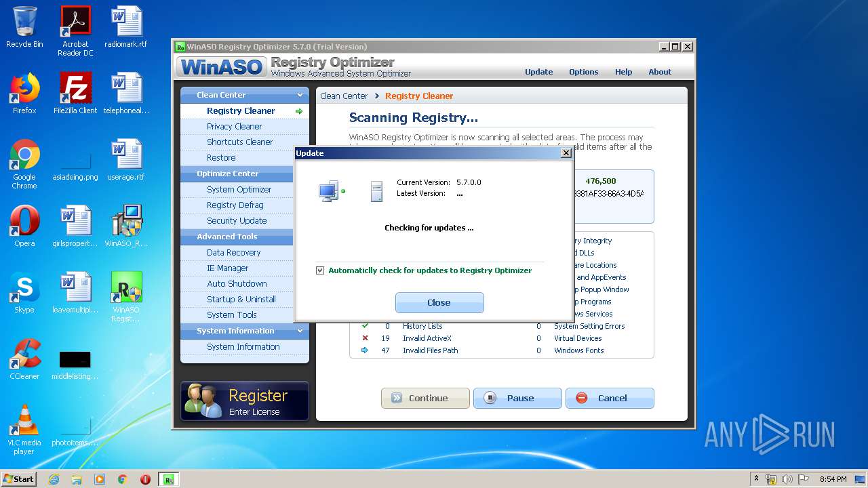Click the Chrome icon in the taskbar

(123, 479)
